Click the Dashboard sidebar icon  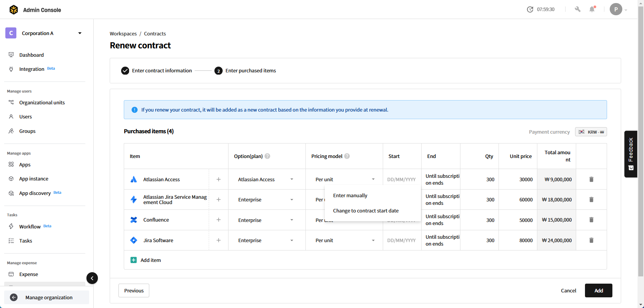[x=11, y=55]
